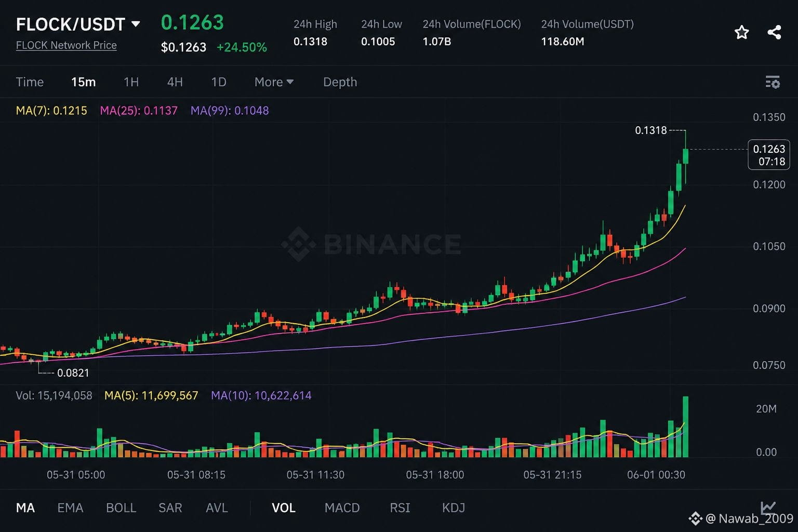Image resolution: width=798 pixels, height=532 pixels.
Task: Enable the RSI sub-indicator
Action: pyautogui.click(x=400, y=508)
